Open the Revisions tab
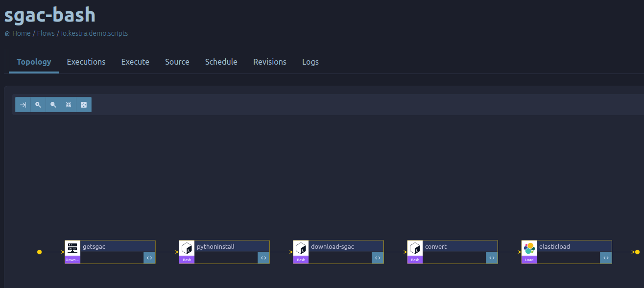 [x=270, y=62]
